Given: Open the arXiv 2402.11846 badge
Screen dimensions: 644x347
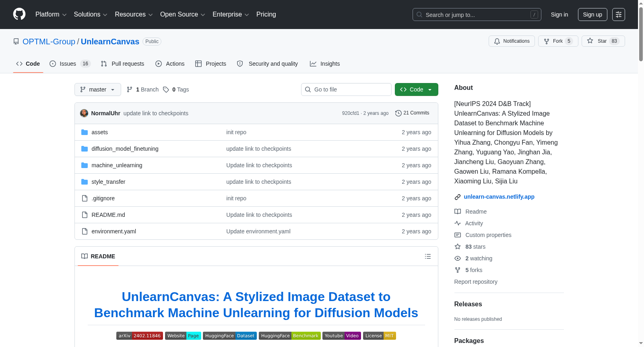Looking at the screenshot, I should (x=140, y=336).
